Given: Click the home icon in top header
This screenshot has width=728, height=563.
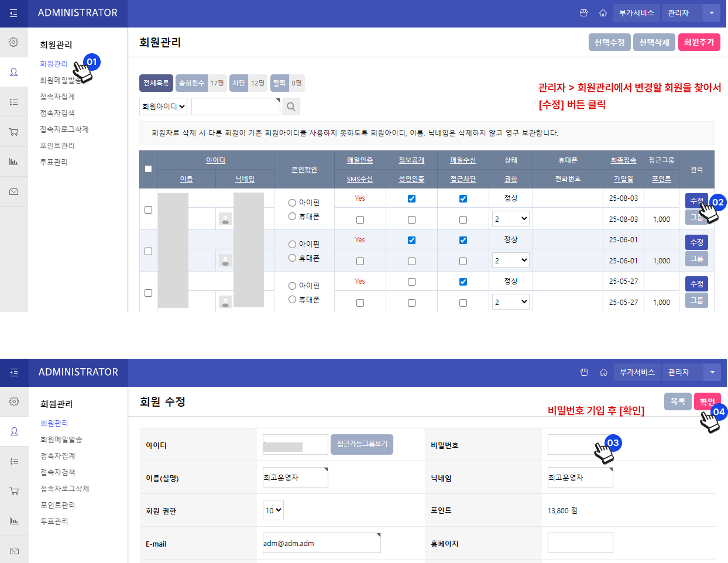Looking at the screenshot, I should [603, 13].
